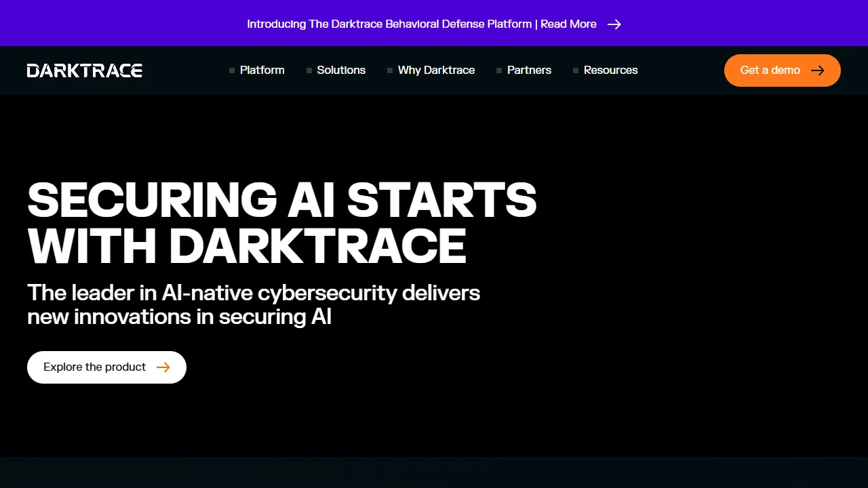This screenshot has height=488, width=868.
Task: Open the Behavioral Defense Platform announcement link
Action: (x=434, y=24)
